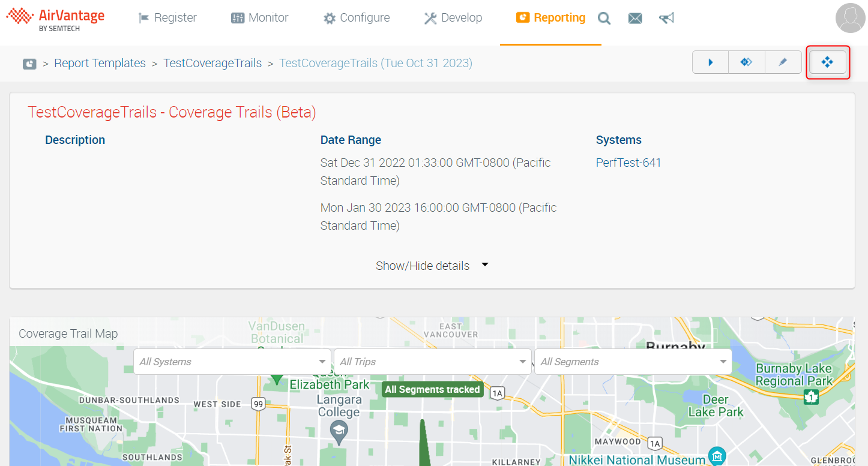Open the Register menu
868x466 pixels.
167,18
